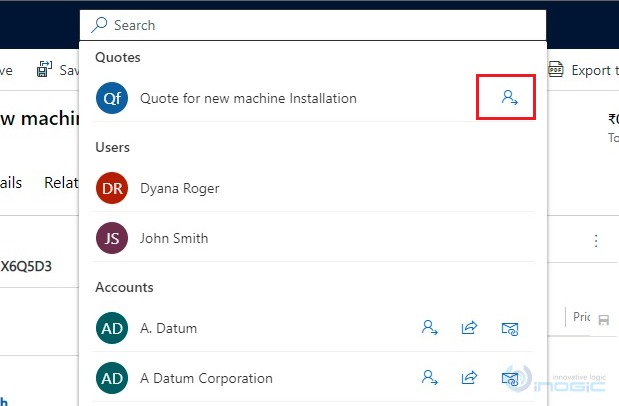Select user Dyana Roger from results

point(180,188)
